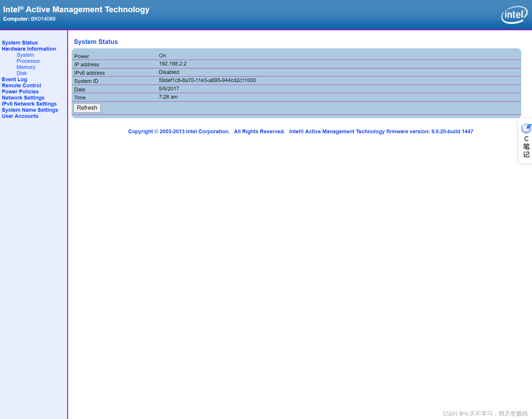Click the Refresh button

click(x=87, y=108)
